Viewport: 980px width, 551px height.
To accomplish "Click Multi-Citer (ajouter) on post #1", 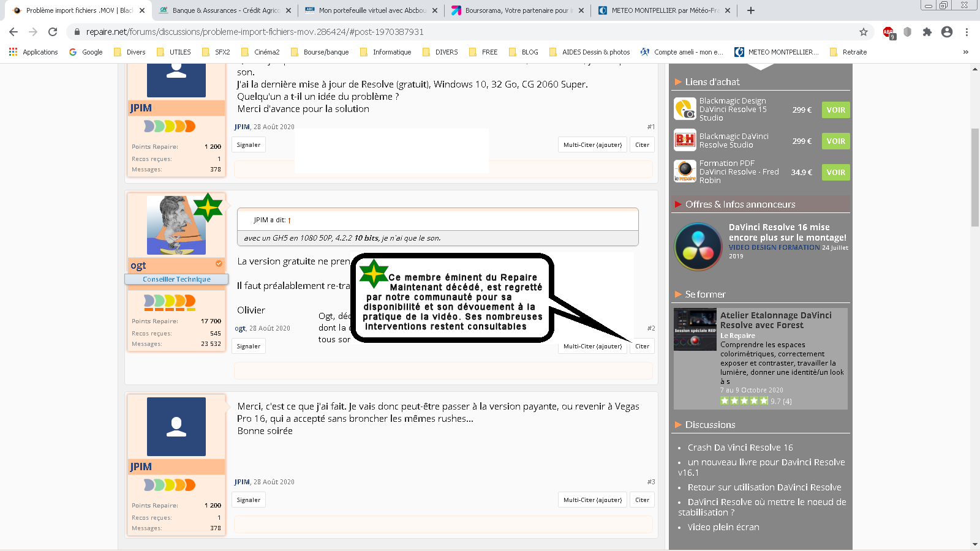I will pyautogui.click(x=592, y=145).
